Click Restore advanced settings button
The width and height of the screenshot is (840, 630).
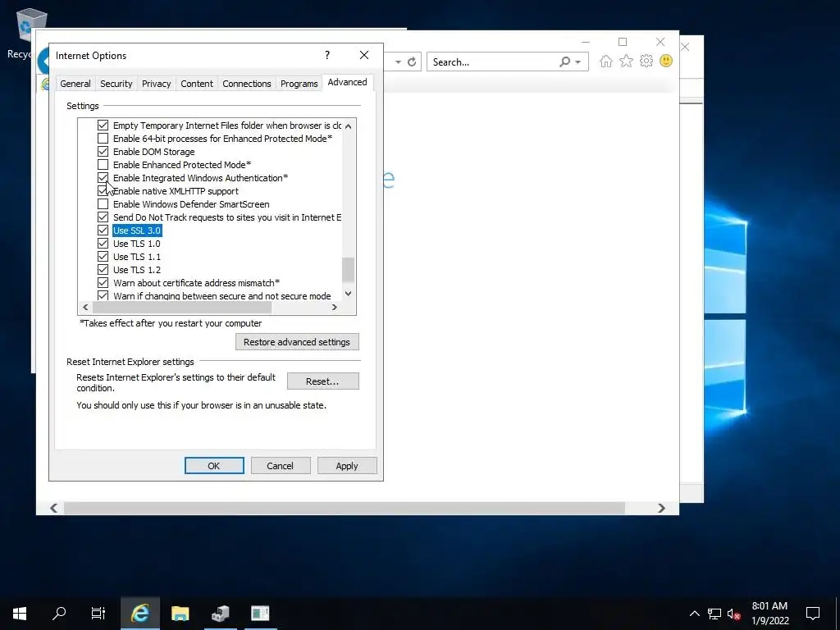[x=297, y=342]
